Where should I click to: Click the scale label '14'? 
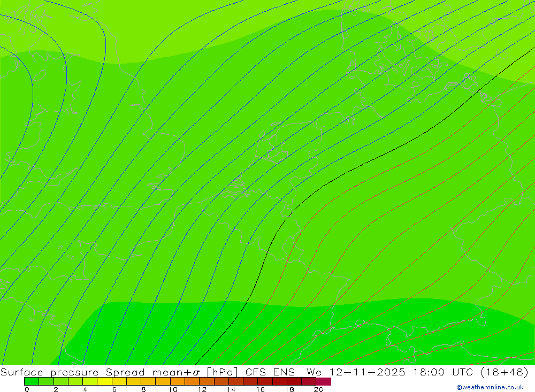click(231, 389)
